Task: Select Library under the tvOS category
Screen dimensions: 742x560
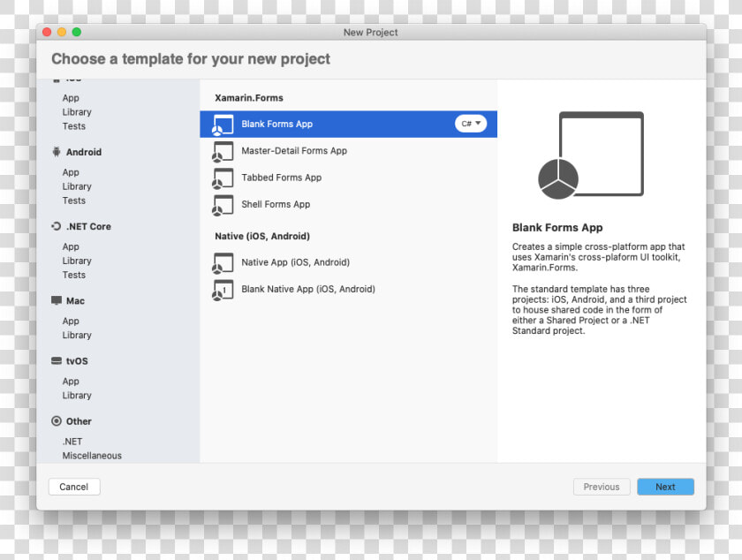Action: [77, 395]
